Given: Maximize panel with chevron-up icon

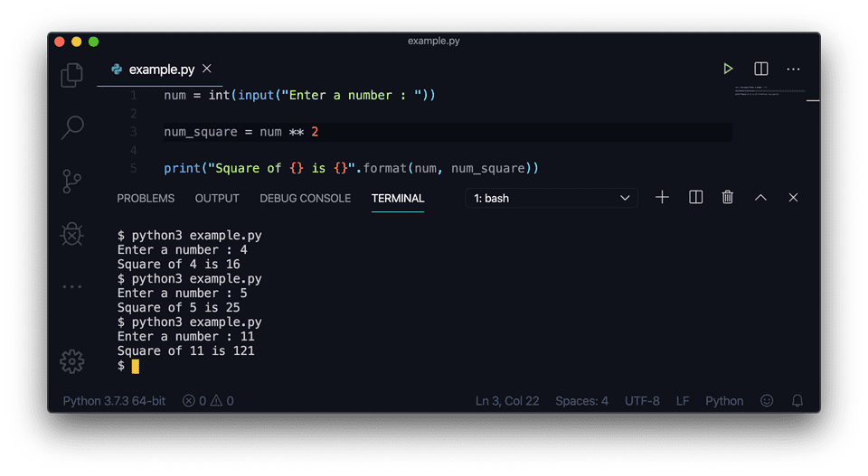Looking at the screenshot, I should pyautogui.click(x=760, y=198).
